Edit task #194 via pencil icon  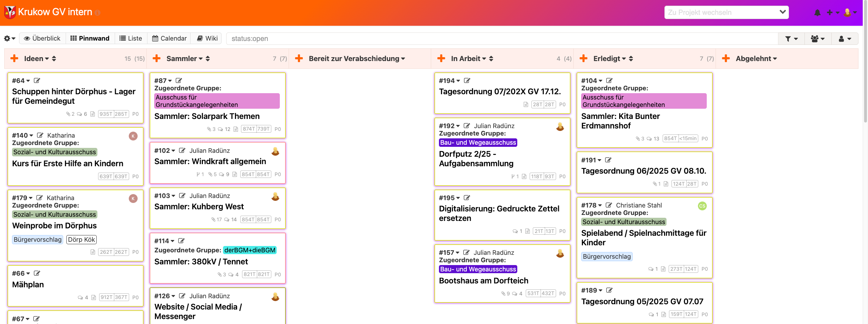[x=467, y=81]
